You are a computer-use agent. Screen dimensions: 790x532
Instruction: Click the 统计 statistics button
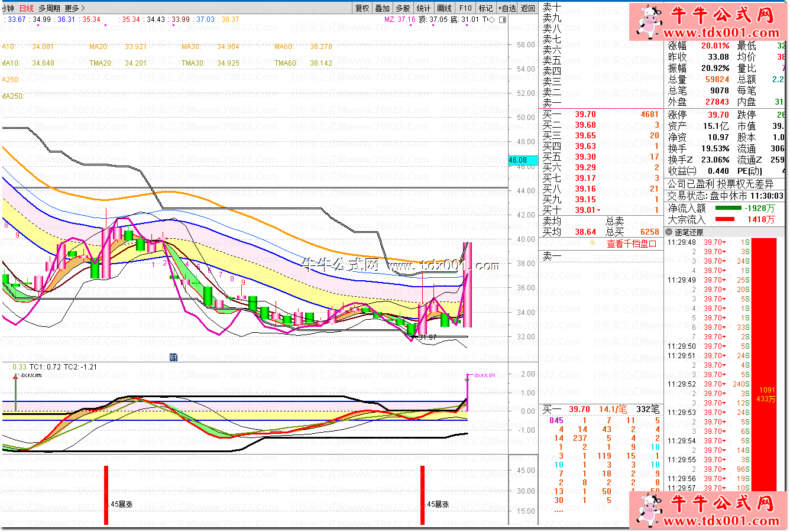pos(424,8)
